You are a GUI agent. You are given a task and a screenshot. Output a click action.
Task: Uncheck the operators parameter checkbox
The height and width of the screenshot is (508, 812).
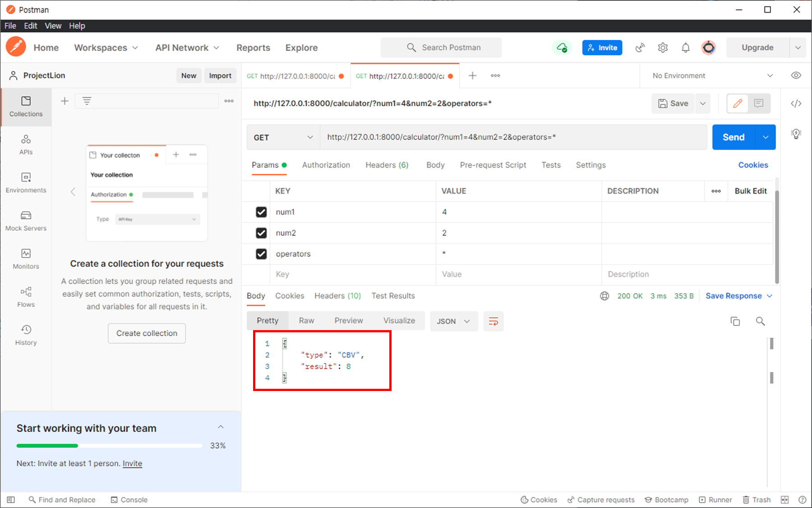pyautogui.click(x=261, y=254)
